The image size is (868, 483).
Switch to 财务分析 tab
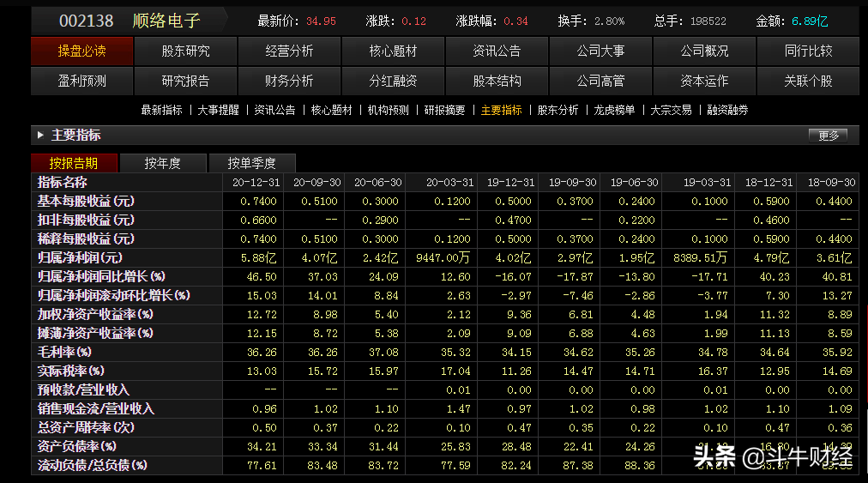[x=289, y=81]
